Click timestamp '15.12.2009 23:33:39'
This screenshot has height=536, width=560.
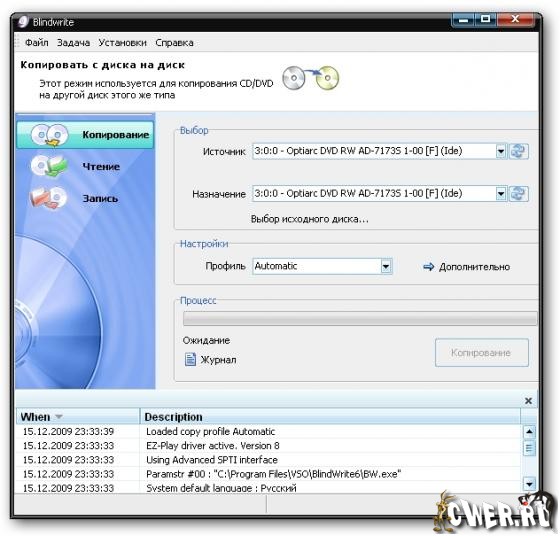[x=68, y=431]
